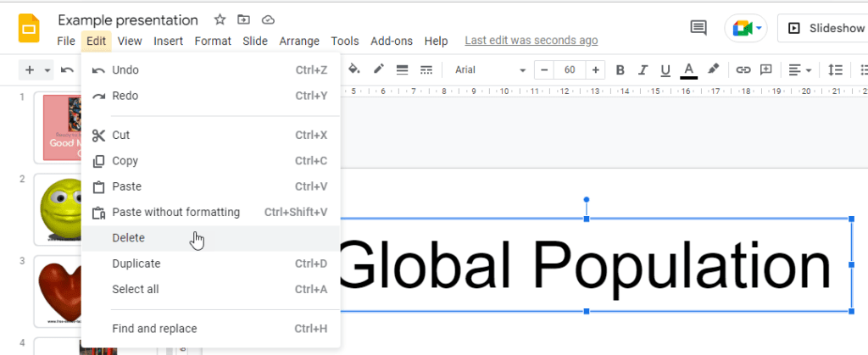Viewport: 868px width, 355px height.
Task: Choose Copy in the Edit menu
Action: click(x=211, y=161)
